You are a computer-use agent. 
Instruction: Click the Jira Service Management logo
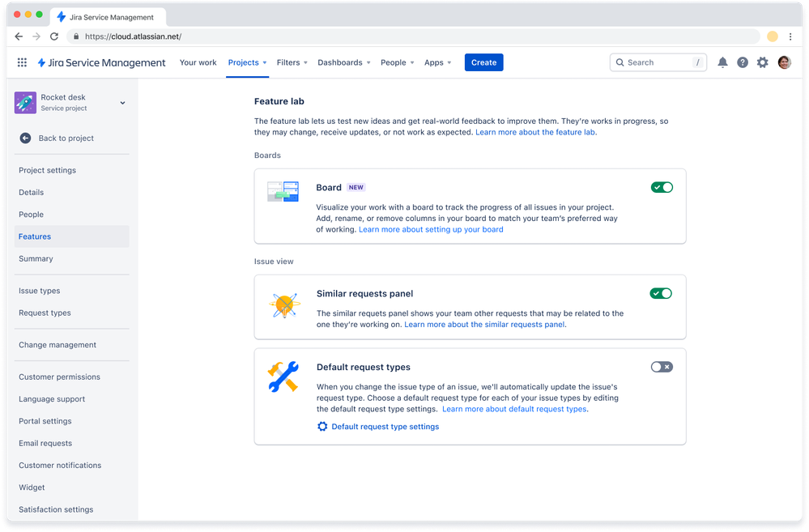pyautogui.click(x=102, y=62)
